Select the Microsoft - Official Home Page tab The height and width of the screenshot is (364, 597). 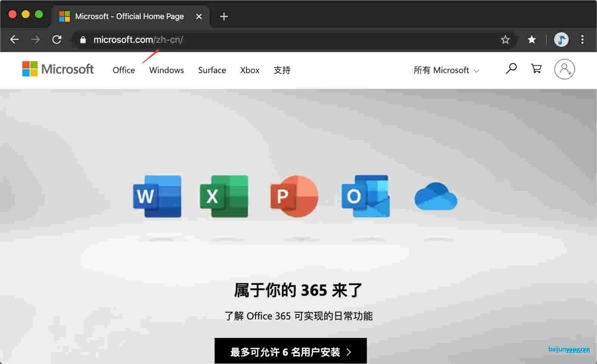coord(131,16)
